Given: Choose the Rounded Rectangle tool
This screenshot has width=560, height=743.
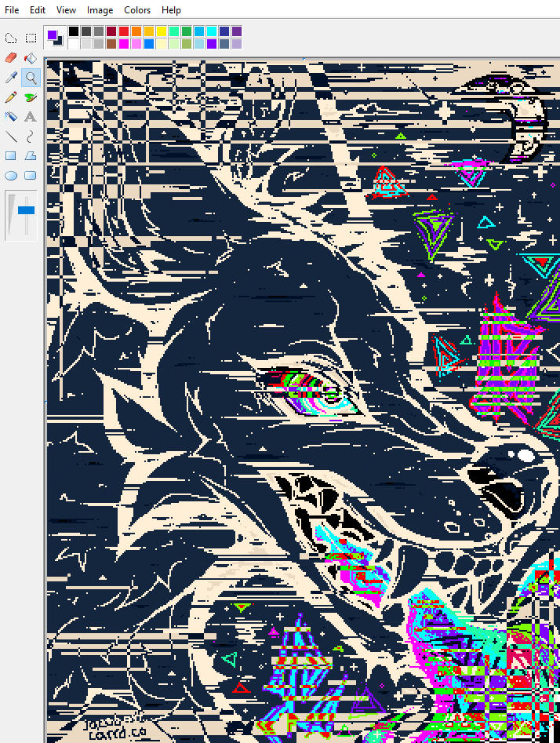Looking at the screenshot, I should tap(31, 176).
